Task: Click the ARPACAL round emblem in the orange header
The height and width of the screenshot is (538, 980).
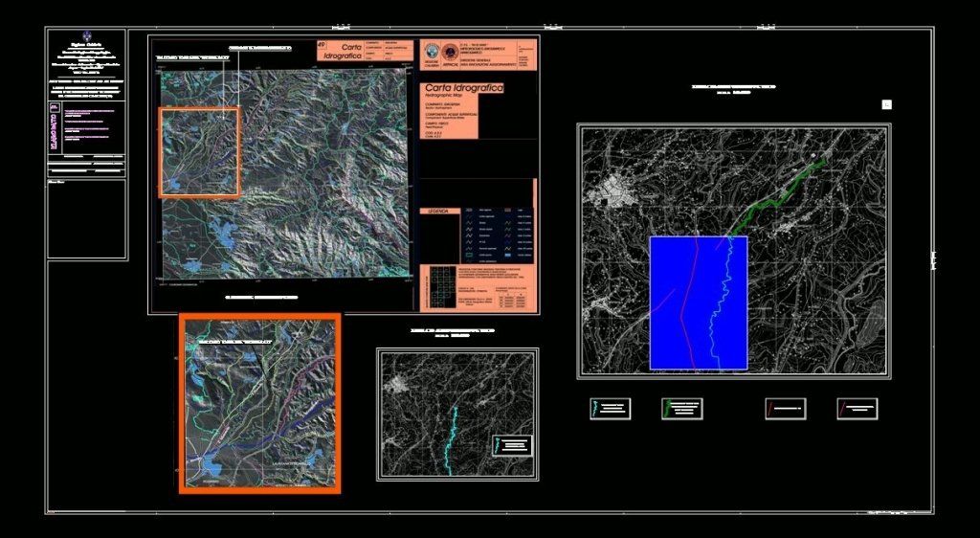Action: tap(450, 52)
